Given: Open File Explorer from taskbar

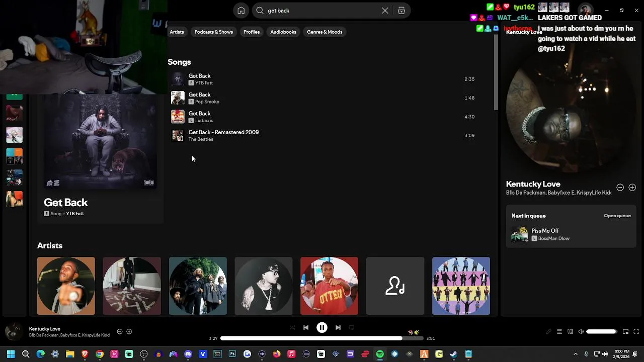Looking at the screenshot, I should click(x=70, y=354).
